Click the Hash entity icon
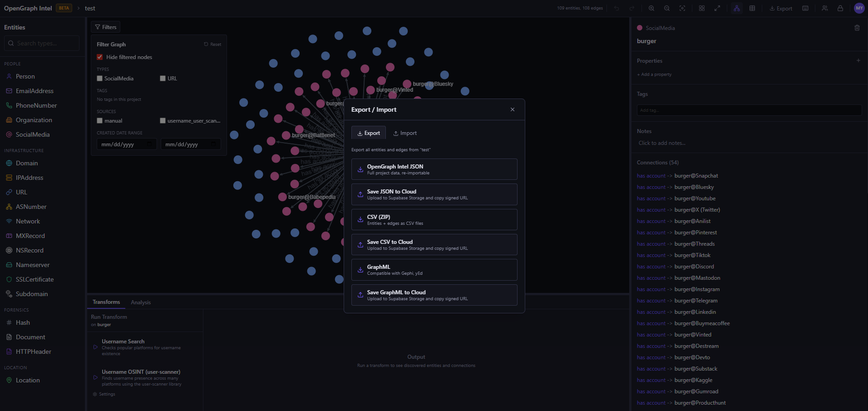 pyautogui.click(x=9, y=322)
